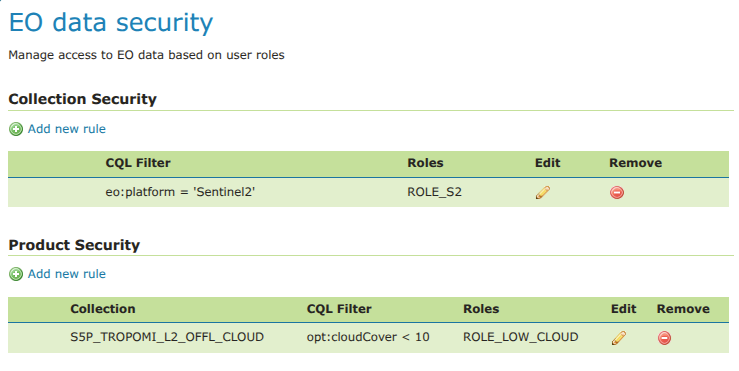
Task: Click the red remove icon for ROLE_LOW_CLOUD rule
Action: pyautogui.click(x=665, y=338)
